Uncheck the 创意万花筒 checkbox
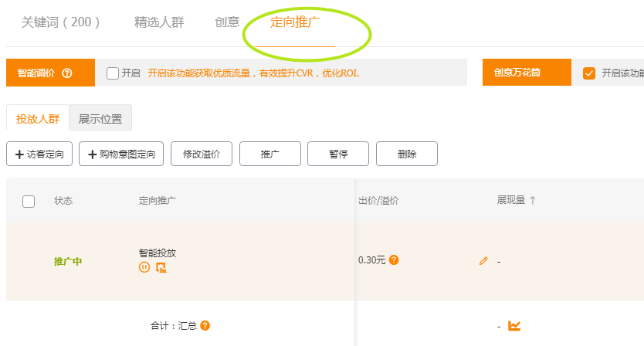This screenshot has height=346, width=644. tap(589, 73)
